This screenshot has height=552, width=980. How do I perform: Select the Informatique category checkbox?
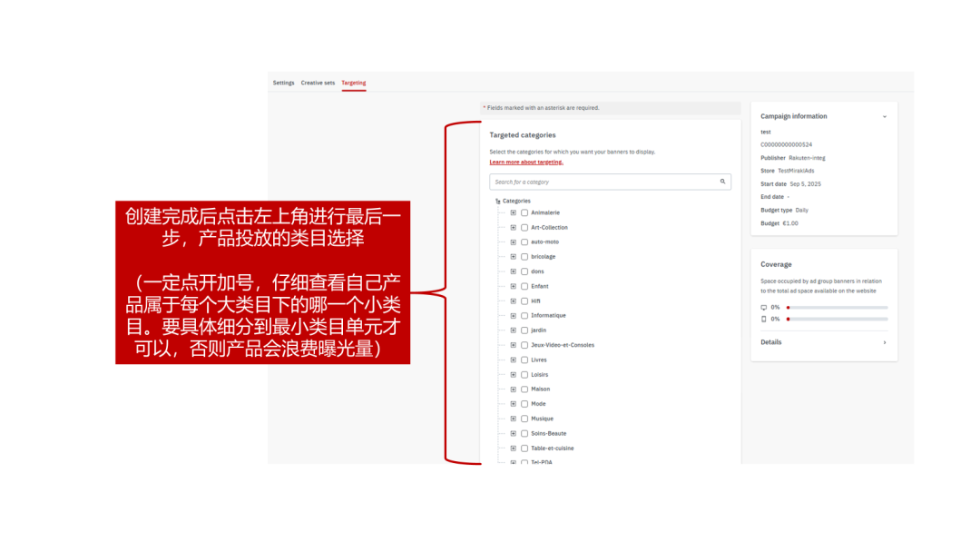coord(524,315)
